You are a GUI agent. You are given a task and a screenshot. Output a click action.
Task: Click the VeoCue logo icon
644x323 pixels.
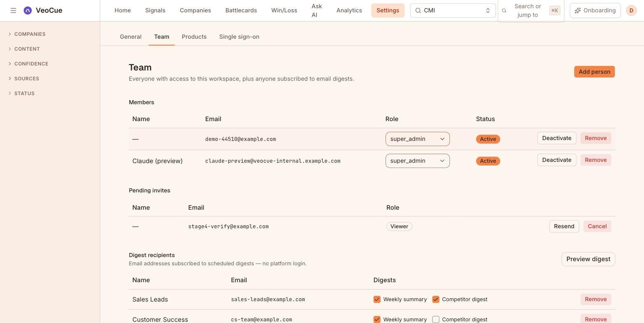[28, 10]
